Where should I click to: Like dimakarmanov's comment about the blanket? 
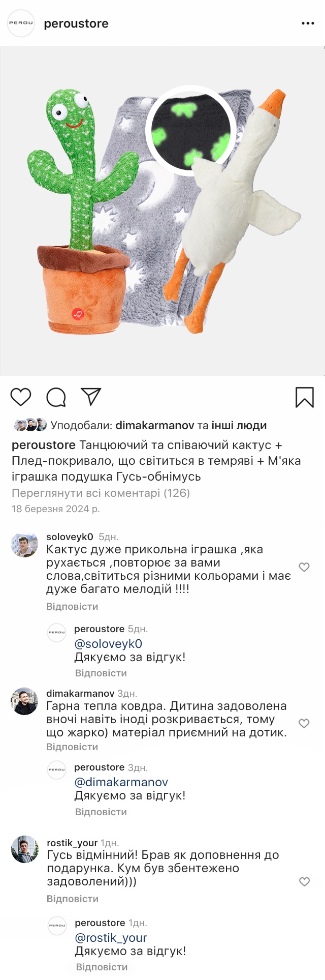pos(304,723)
